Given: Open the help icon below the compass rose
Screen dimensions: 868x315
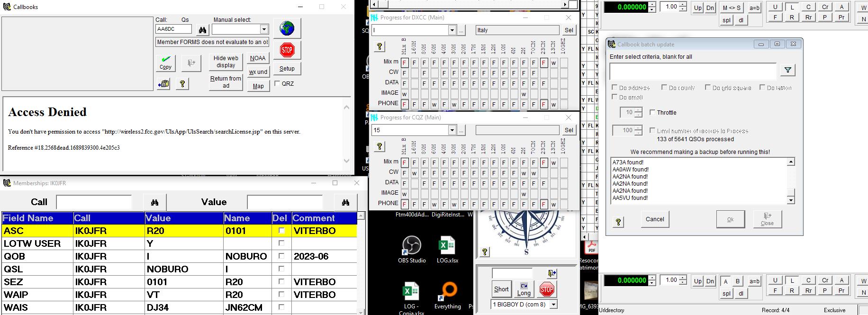Looking at the screenshot, I should tap(485, 252).
